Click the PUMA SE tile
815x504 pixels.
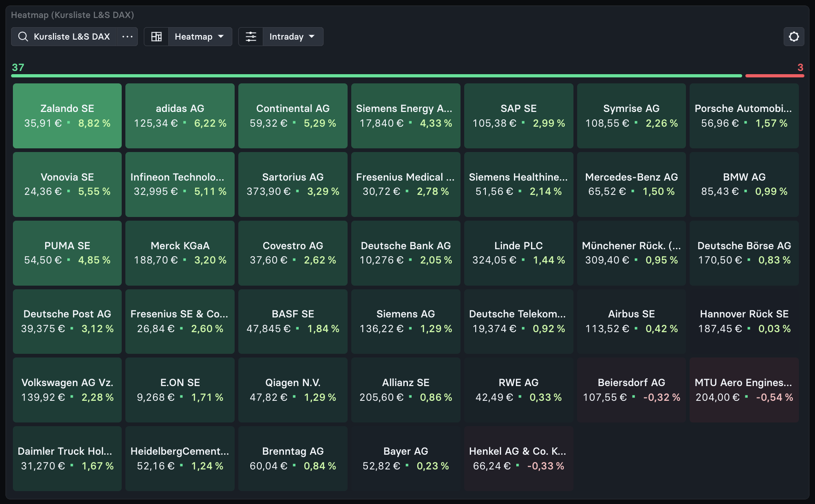(67, 253)
